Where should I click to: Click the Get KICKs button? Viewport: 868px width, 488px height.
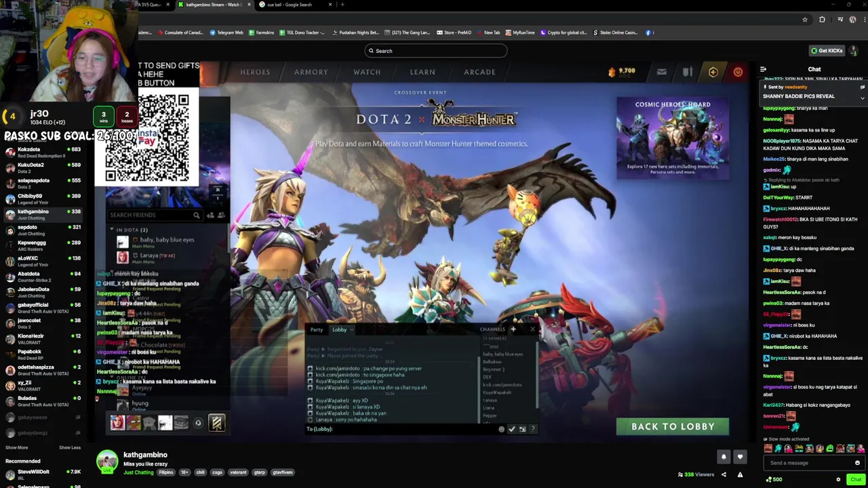click(x=827, y=51)
